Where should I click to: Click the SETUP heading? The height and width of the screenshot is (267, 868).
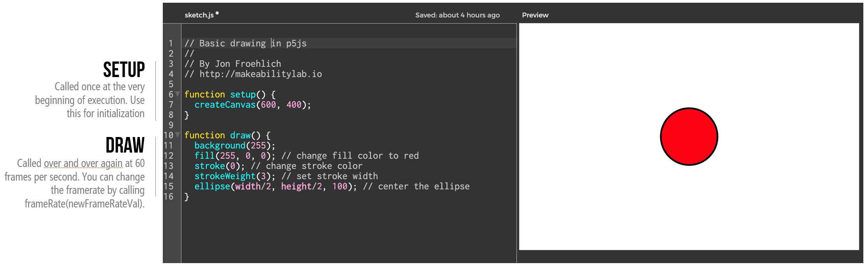tap(124, 70)
